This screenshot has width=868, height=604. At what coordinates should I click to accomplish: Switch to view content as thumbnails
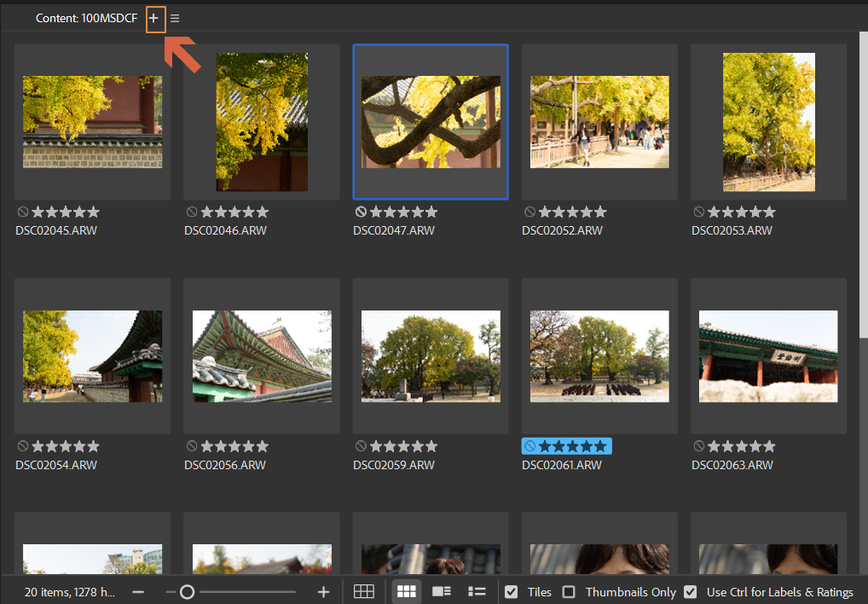click(x=407, y=592)
